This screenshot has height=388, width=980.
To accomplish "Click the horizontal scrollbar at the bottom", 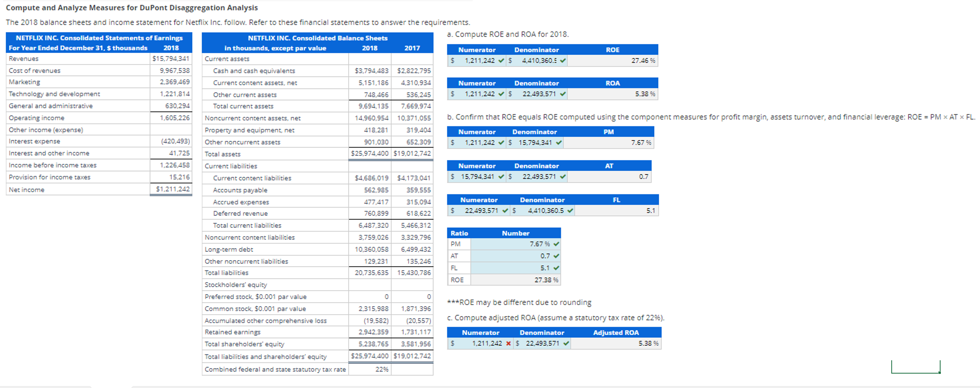I will coord(490,386).
